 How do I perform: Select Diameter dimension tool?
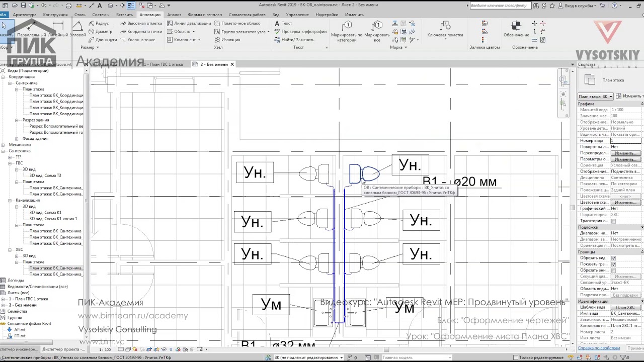click(101, 31)
